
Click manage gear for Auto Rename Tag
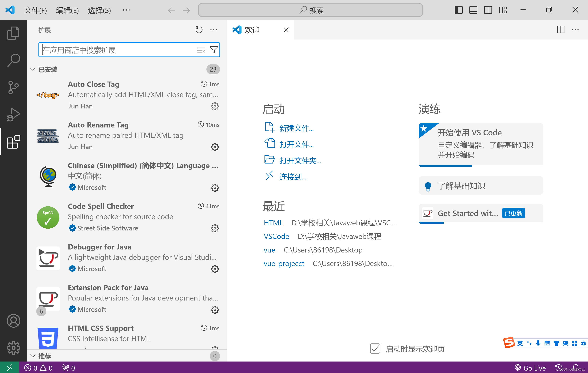(x=215, y=147)
